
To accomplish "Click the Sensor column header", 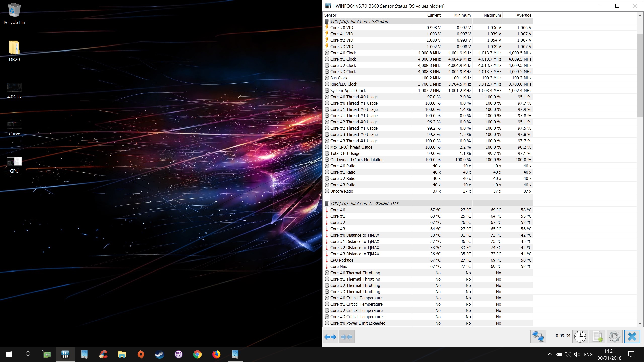I will point(367,15).
